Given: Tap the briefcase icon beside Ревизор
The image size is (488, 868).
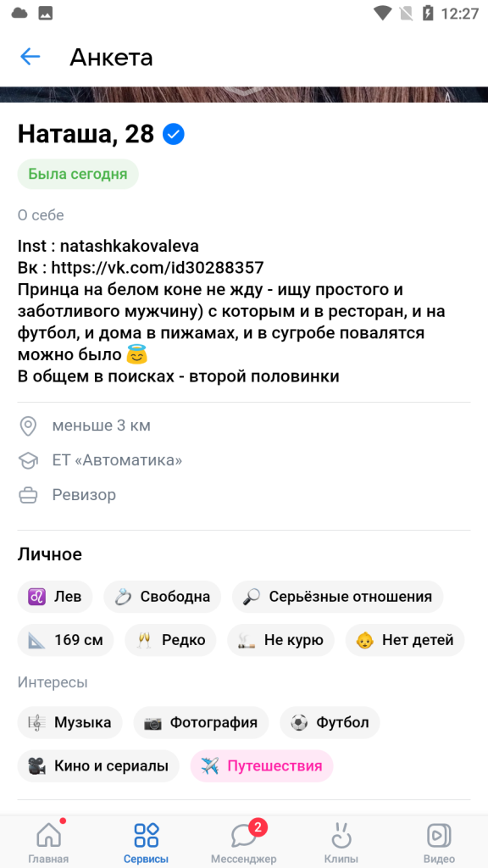Looking at the screenshot, I should coord(28,495).
